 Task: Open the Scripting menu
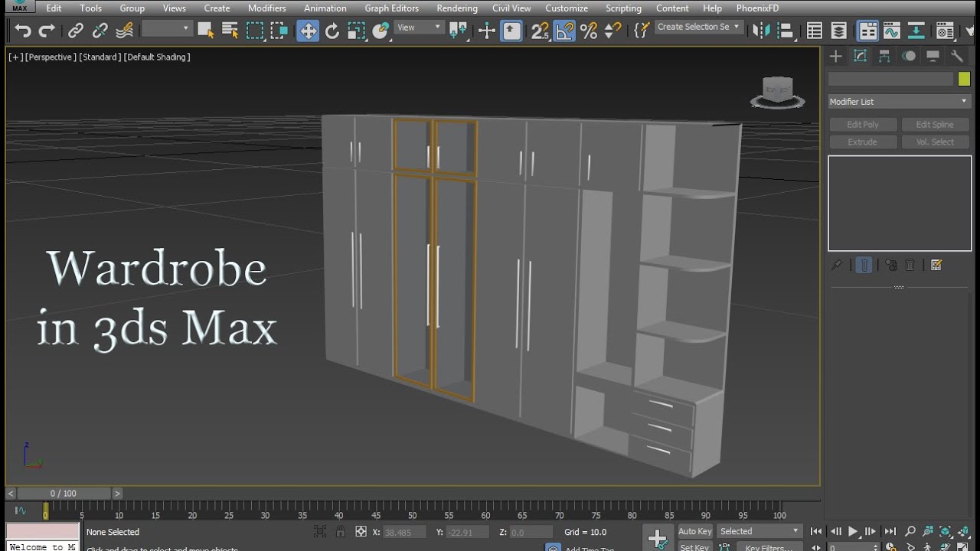coord(623,8)
